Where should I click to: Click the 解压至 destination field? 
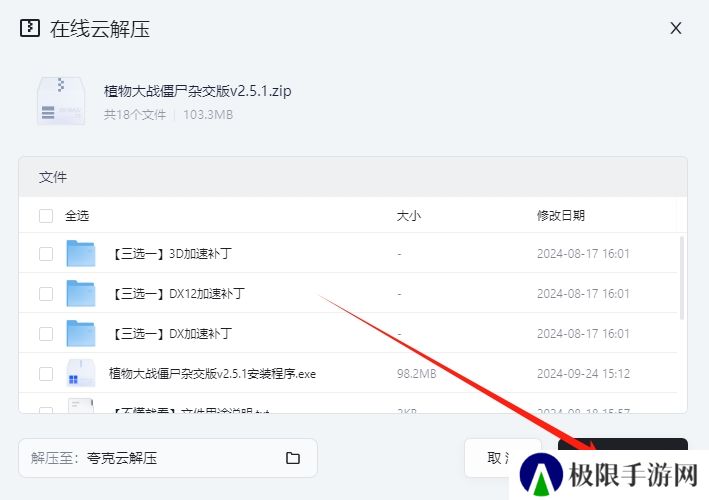(x=168, y=458)
